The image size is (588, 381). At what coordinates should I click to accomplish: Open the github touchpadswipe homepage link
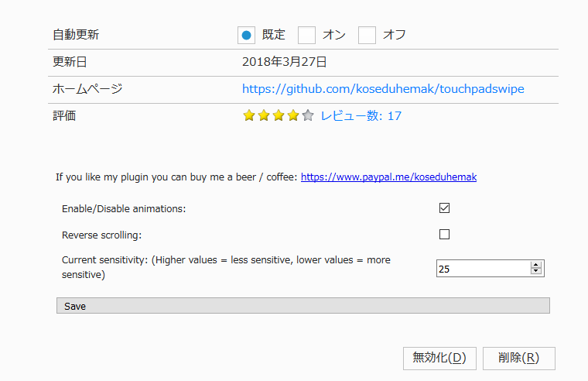[x=383, y=89]
